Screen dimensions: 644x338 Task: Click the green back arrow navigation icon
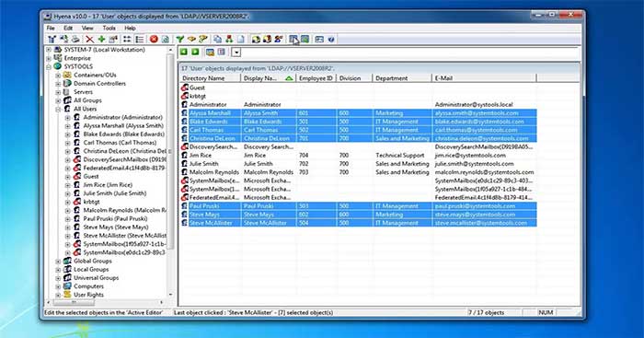[x=184, y=52]
